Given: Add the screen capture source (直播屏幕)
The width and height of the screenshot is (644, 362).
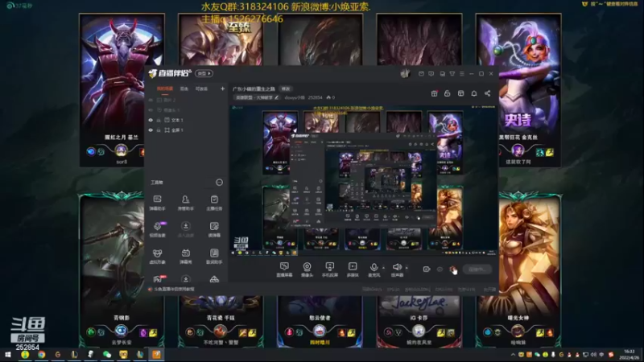Looking at the screenshot, I should [x=284, y=269].
